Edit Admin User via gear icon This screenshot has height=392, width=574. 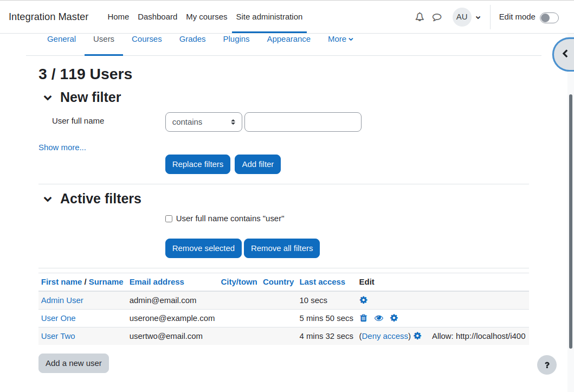(363, 300)
